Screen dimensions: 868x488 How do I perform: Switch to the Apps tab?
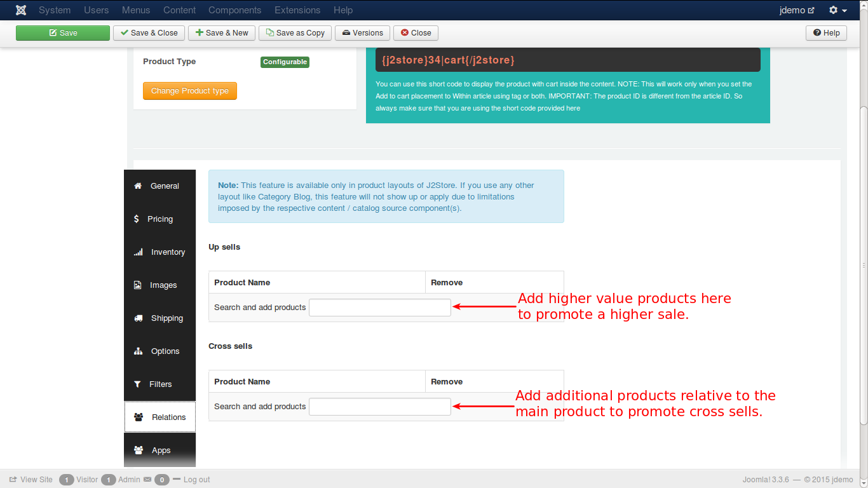point(160,450)
